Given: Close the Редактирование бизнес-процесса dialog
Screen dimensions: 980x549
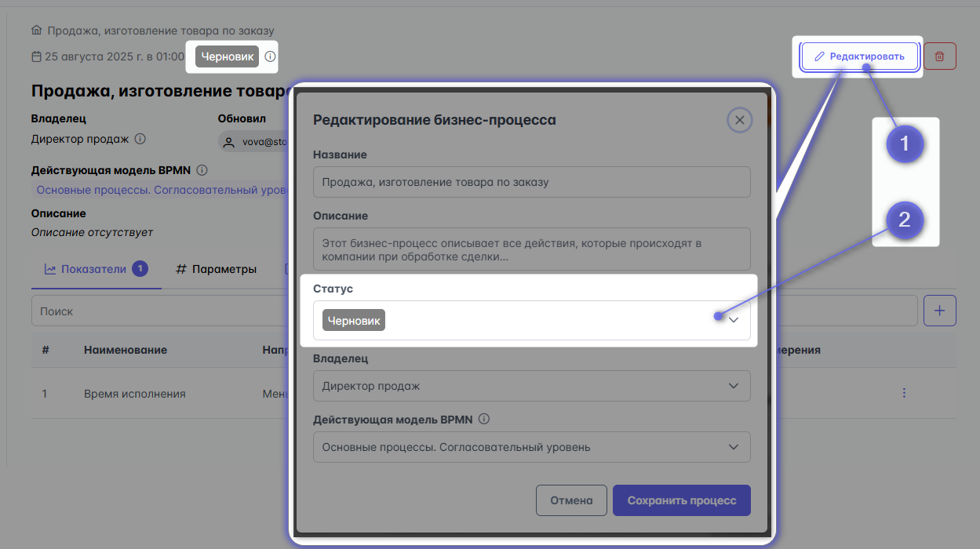Looking at the screenshot, I should click(739, 120).
